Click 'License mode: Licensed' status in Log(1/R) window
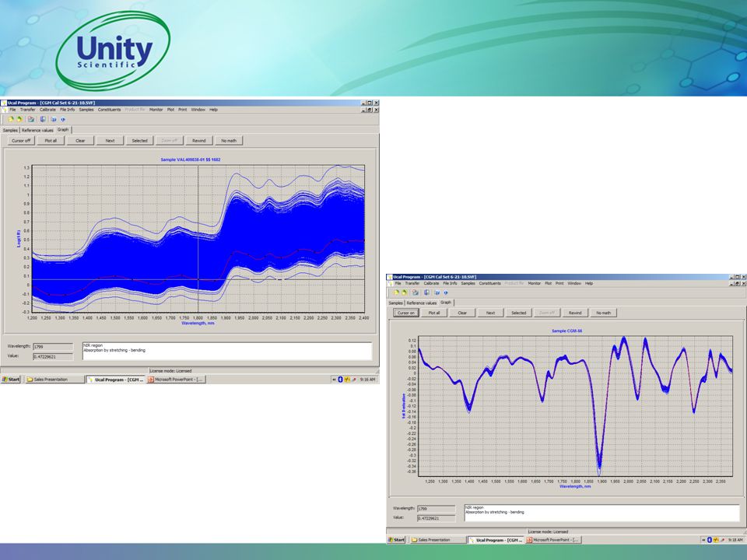The width and height of the screenshot is (747, 560). (170, 370)
